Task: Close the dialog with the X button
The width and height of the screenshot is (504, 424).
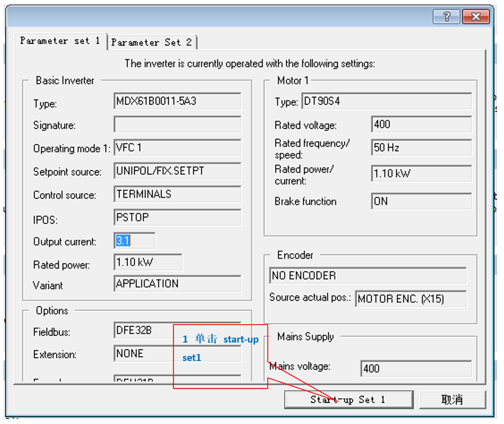Action: (x=475, y=17)
